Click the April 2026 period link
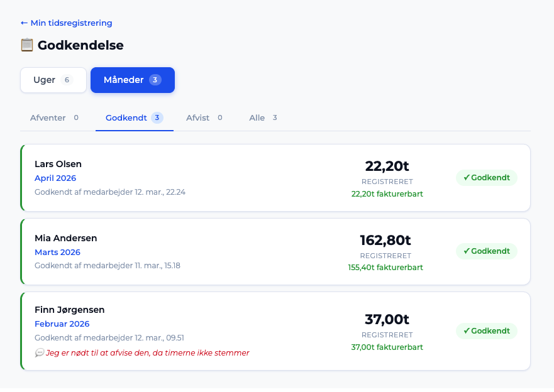The height and width of the screenshot is (392, 554). coord(55,178)
